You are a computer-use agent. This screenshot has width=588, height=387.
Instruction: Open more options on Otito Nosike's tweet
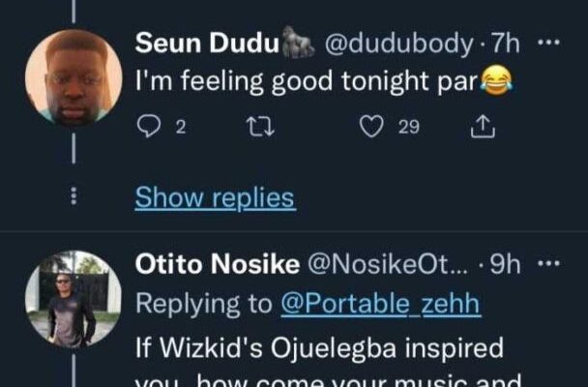[547, 264]
